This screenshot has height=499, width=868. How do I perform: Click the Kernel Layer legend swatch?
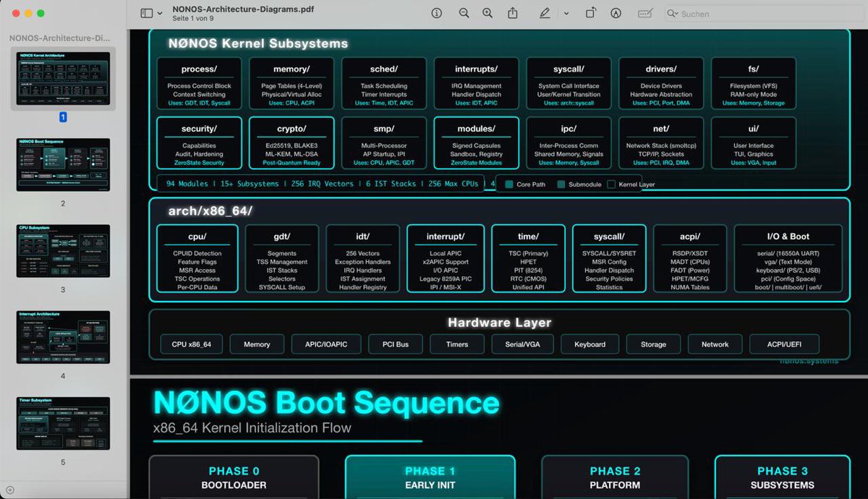[x=611, y=184]
